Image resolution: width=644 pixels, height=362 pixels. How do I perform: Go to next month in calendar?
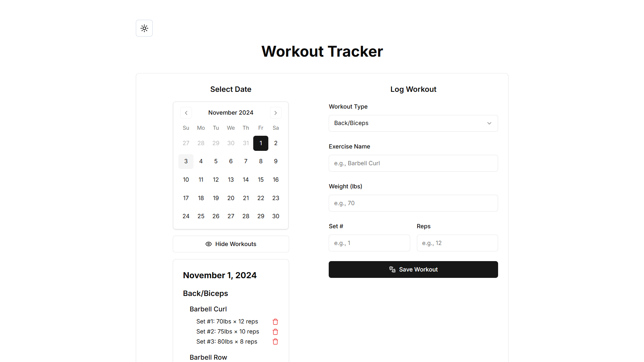pyautogui.click(x=276, y=113)
